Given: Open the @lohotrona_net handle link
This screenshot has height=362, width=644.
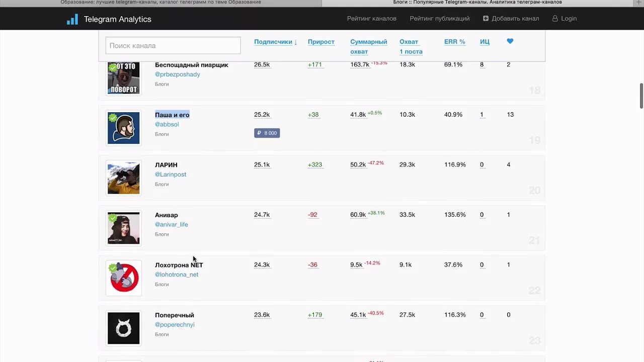Looking at the screenshot, I should pos(177,275).
